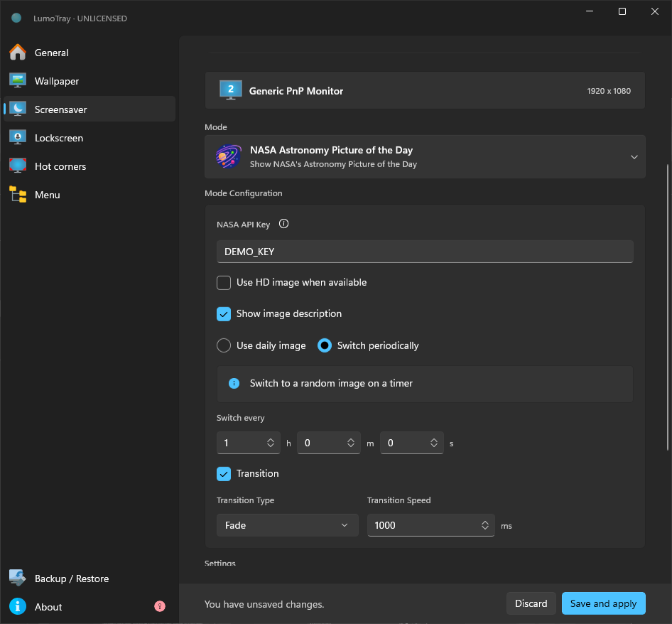This screenshot has height=624, width=672.
Task: Expand the NASA Astronomy Picture mode dropdown
Action: point(425,157)
